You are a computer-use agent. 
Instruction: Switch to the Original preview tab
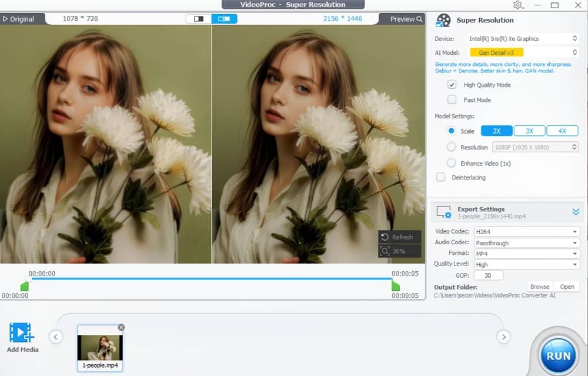tap(21, 18)
